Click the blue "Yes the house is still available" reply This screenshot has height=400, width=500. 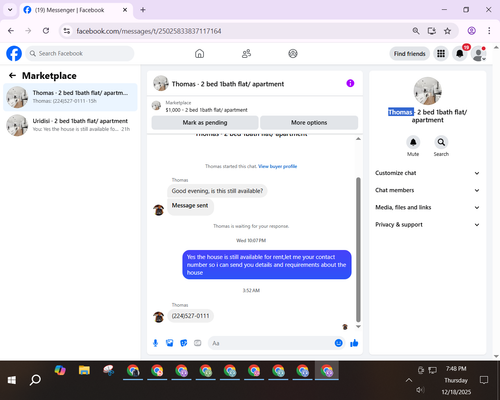tap(267, 265)
